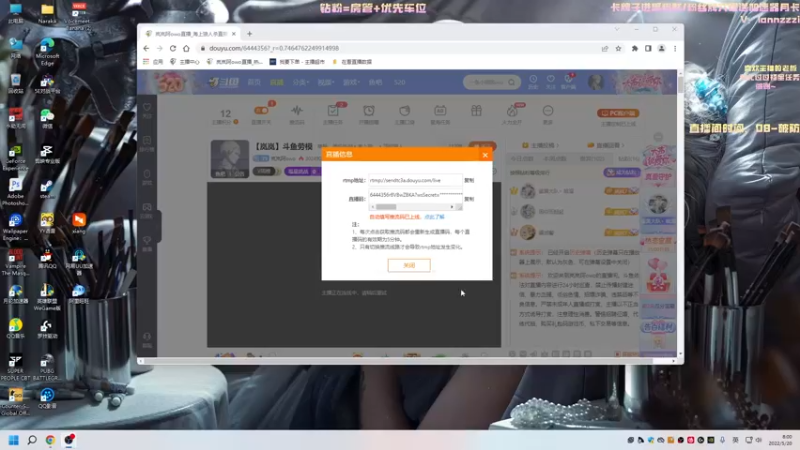Select 直播 in Douyu navigation

click(x=277, y=82)
